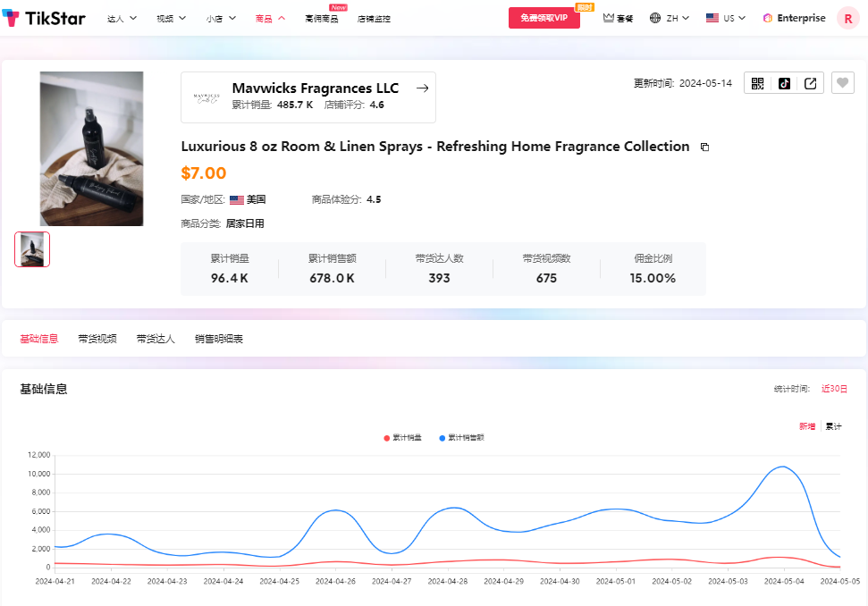Screen dimensions: 868x606
Task: Collapse the 商品 dropdown menu
Action: click(270, 19)
